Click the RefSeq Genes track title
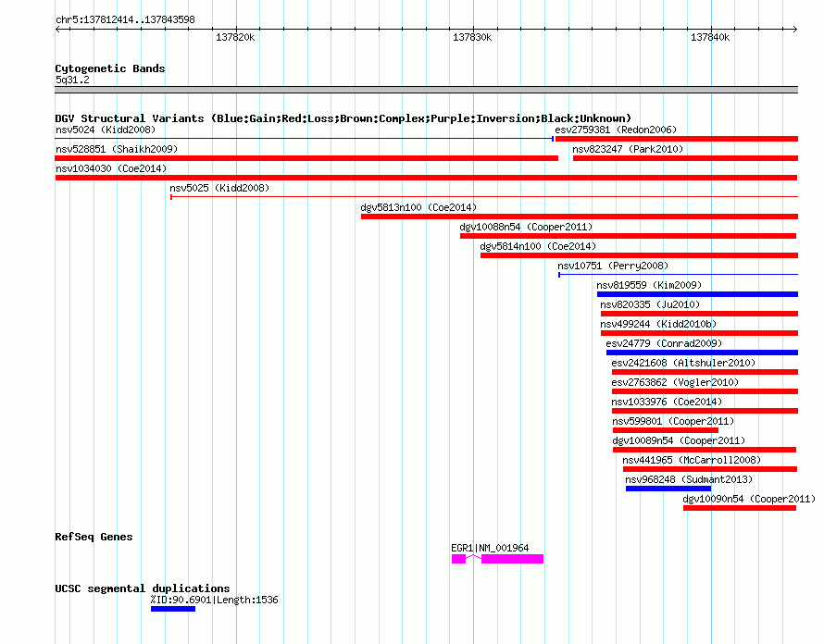This screenshot has width=824, height=644. (94, 537)
